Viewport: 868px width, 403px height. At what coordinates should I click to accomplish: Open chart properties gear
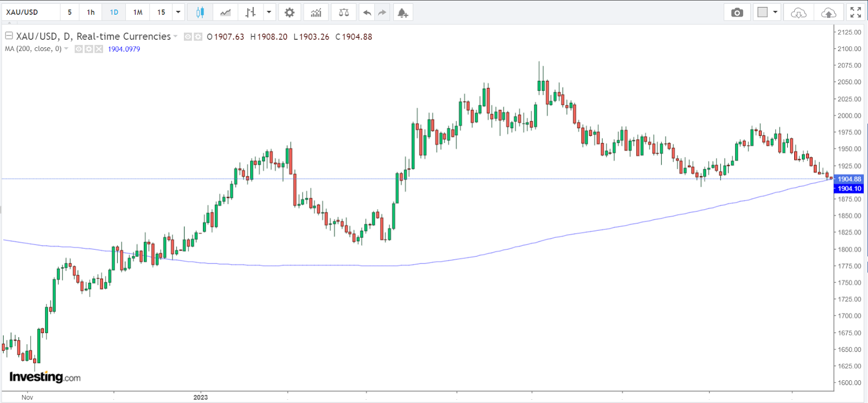pyautogui.click(x=290, y=12)
